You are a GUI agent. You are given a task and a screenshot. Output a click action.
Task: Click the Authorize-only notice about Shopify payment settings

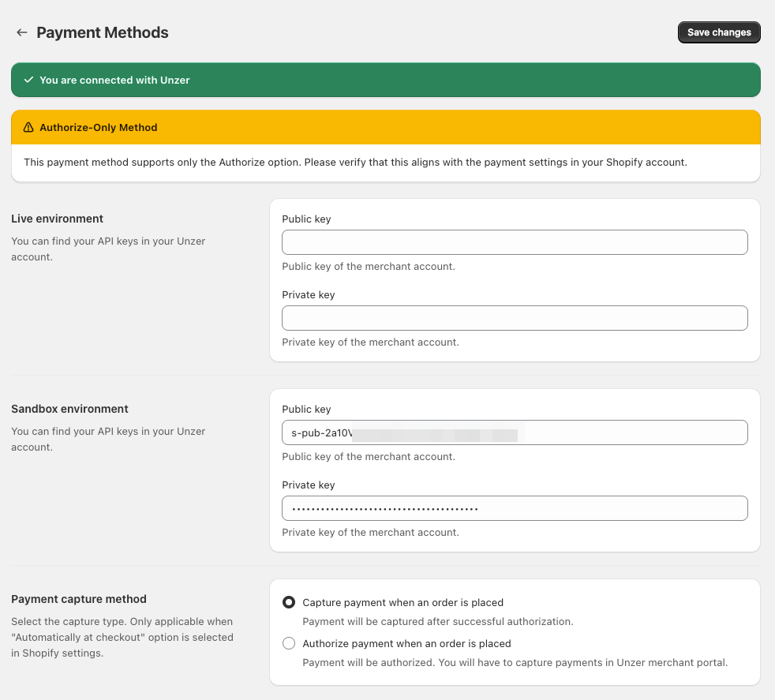click(355, 163)
